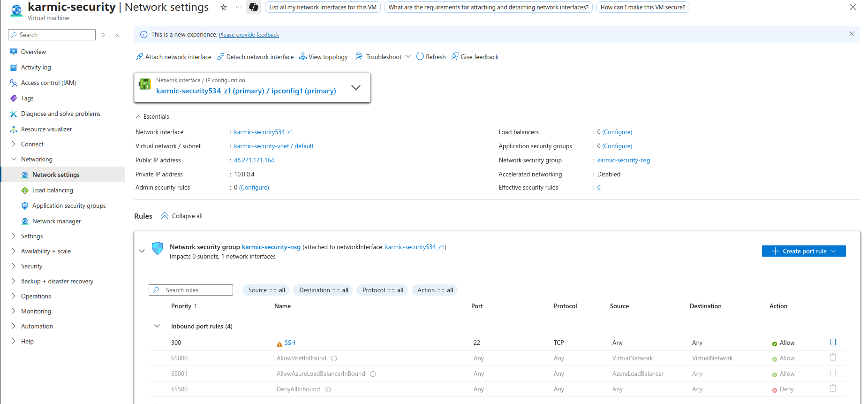Click the Troubleshoot person icon
Image resolution: width=868 pixels, height=404 pixels.
coord(359,57)
